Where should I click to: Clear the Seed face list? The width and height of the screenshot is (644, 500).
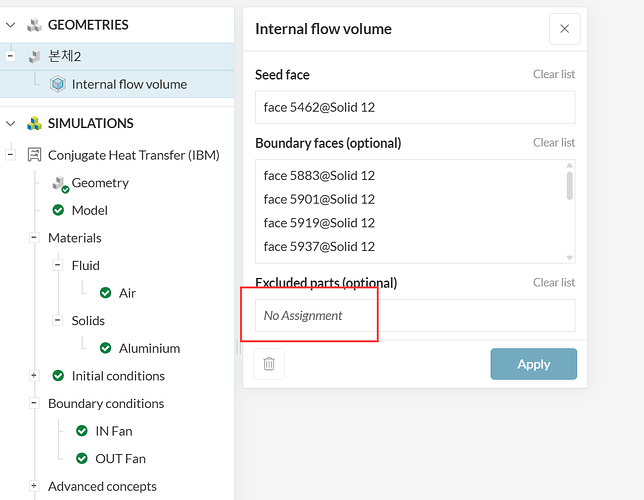554,74
